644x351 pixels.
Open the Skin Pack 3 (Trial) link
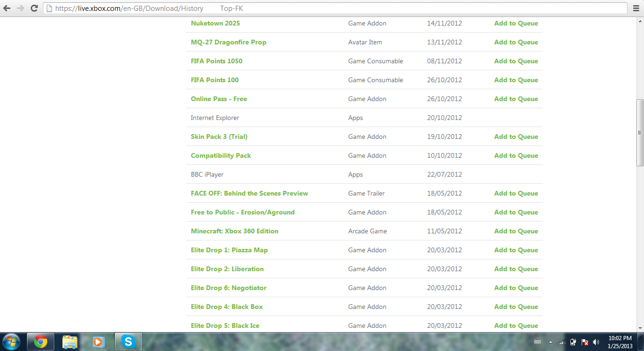click(219, 137)
